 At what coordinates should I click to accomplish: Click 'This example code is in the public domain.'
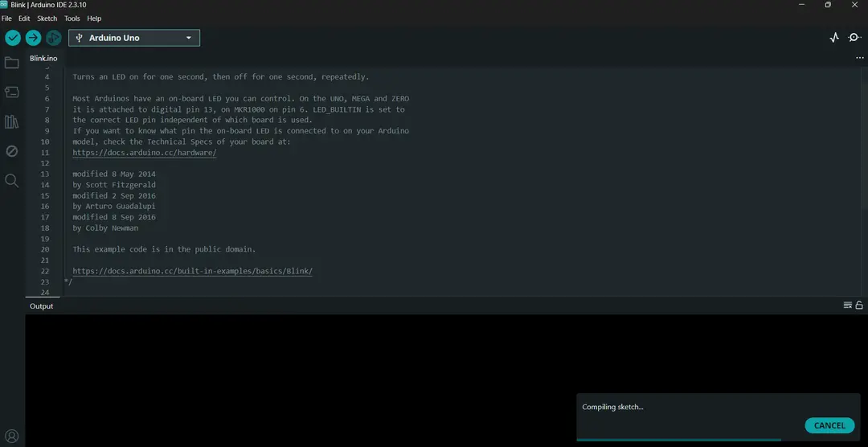point(165,249)
